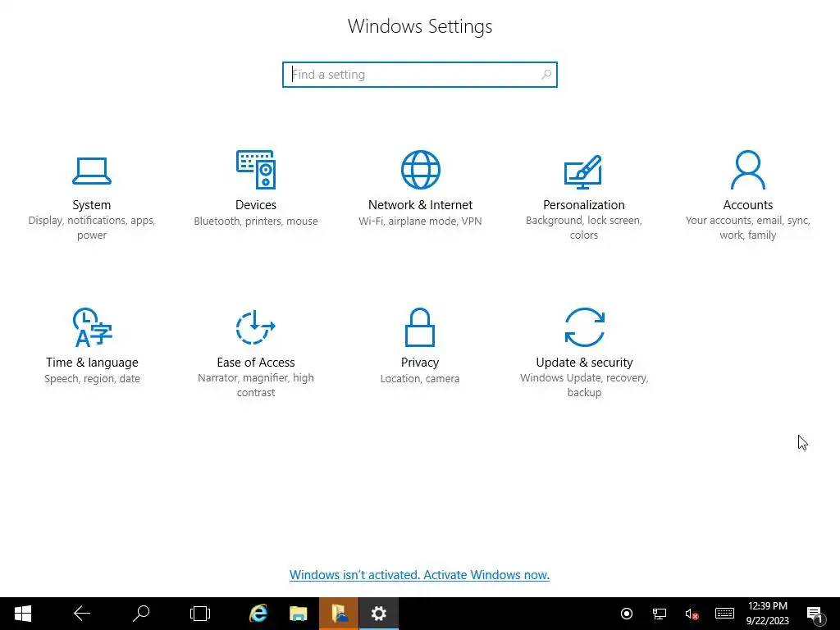This screenshot has height=630, width=840.
Task: Click 'Display, notifications, apps, power' text
Action: pyautogui.click(x=92, y=228)
